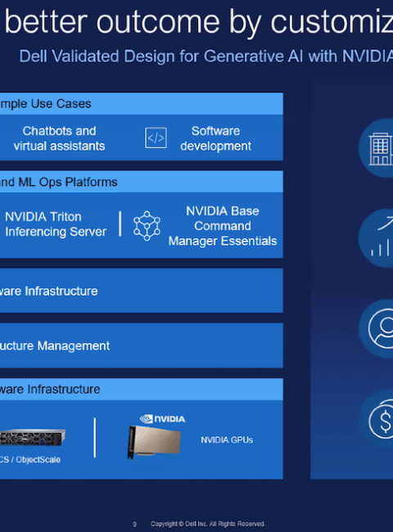The height and width of the screenshot is (532, 393).
Task: Select the 'ObjectScale' label under server
Action: (38, 460)
